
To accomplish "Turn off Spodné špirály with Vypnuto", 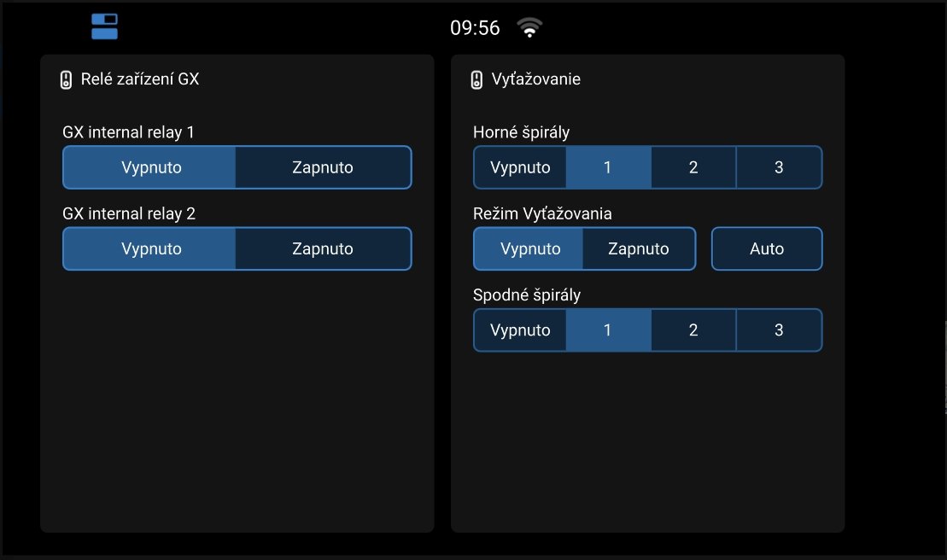I will coord(520,330).
